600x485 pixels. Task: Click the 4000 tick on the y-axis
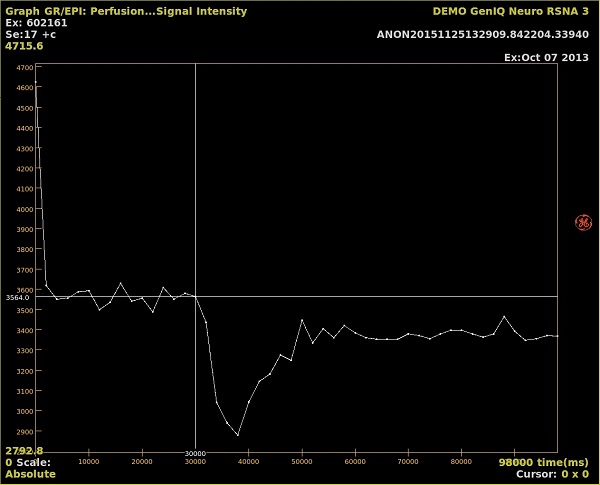(22, 209)
